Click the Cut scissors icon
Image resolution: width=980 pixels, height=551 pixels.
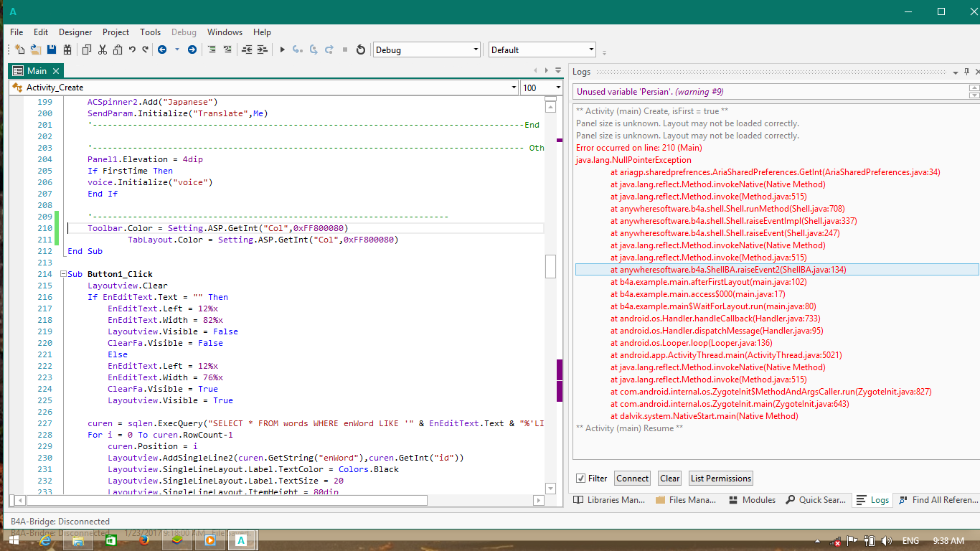[x=102, y=50]
